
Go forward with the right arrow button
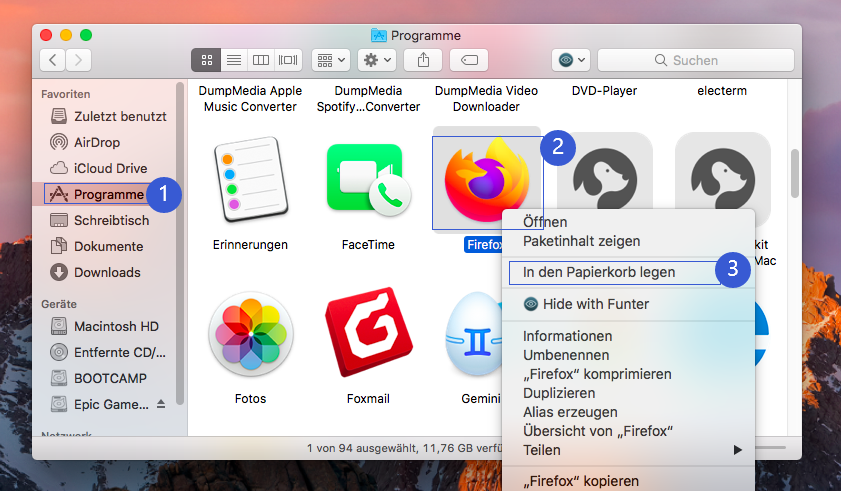[78, 60]
